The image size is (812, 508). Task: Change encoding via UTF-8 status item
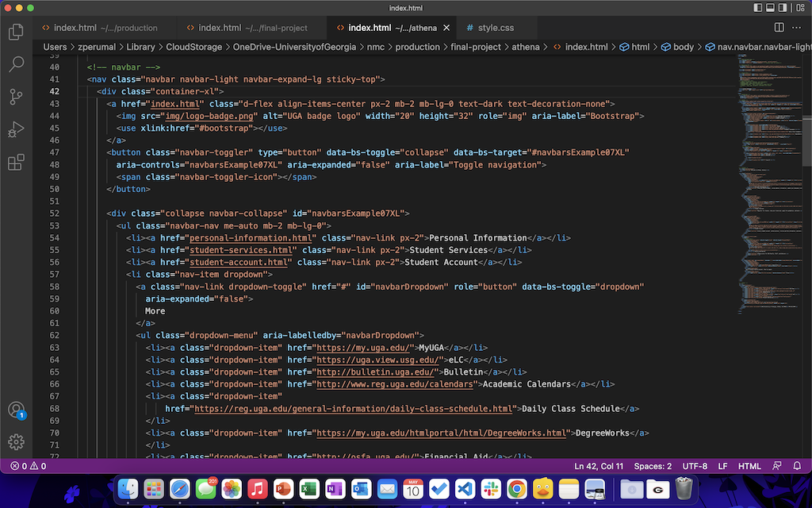point(695,466)
